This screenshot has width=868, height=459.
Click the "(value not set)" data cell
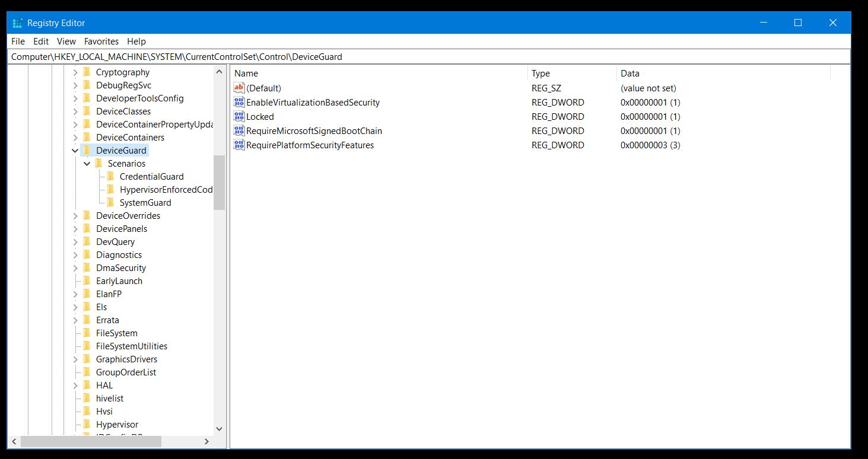648,88
